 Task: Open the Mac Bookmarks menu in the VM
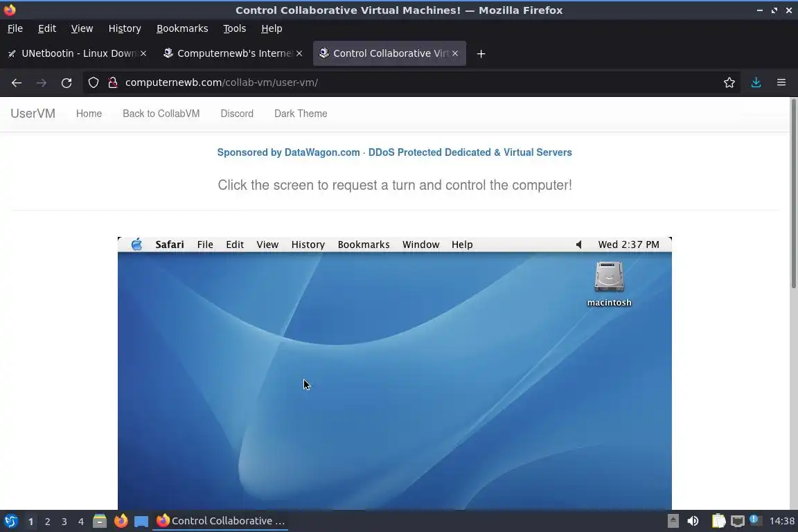[364, 245]
